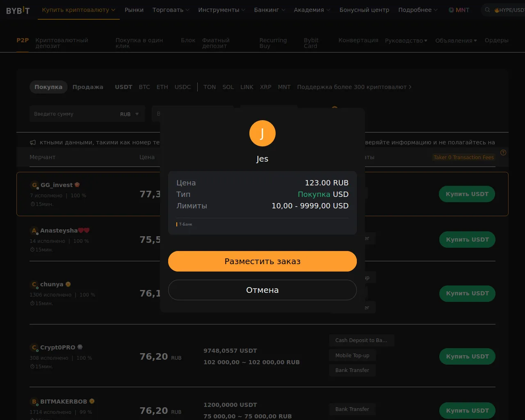Open the Рынки menu item
Image resolution: width=525 pixels, height=420 pixels.
click(x=134, y=10)
